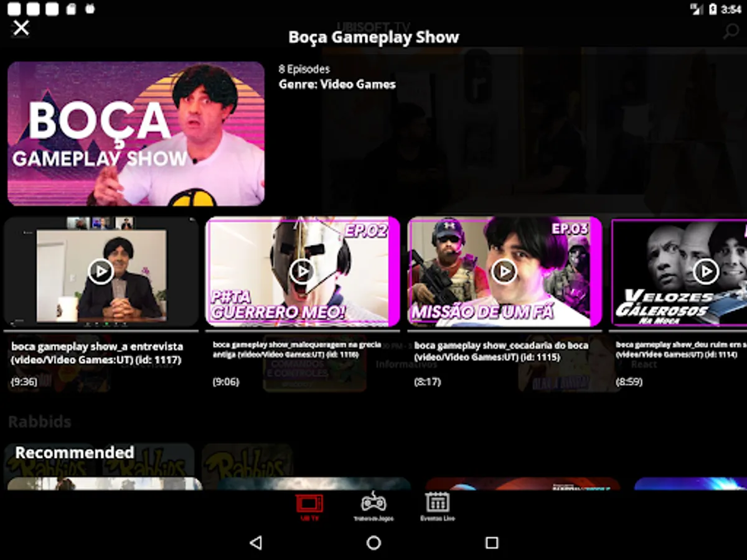Image resolution: width=747 pixels, height=560 pixels.
Task: Click the 'Boça Gameplay Show' header title
Action: click(374, 37)
